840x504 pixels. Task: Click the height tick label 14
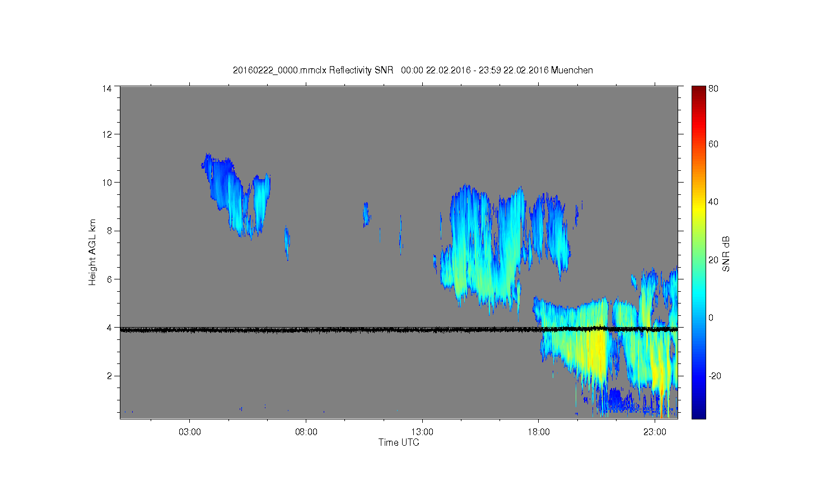(106, 88)
